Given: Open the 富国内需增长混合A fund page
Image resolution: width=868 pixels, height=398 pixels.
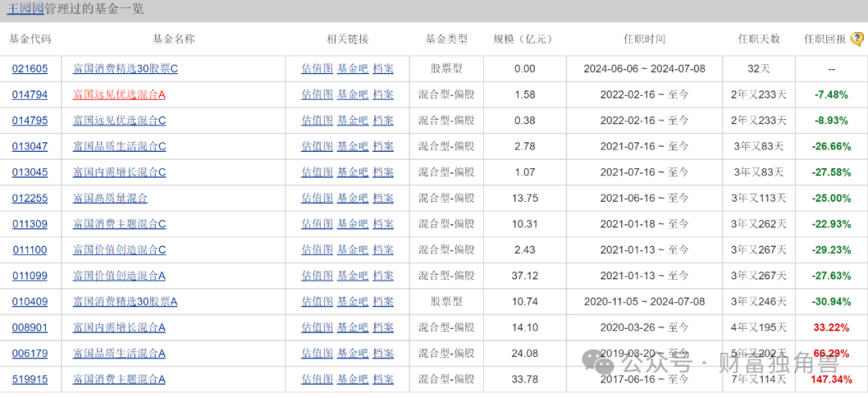Looking at the screenshot, I should (x=119, y=328).
